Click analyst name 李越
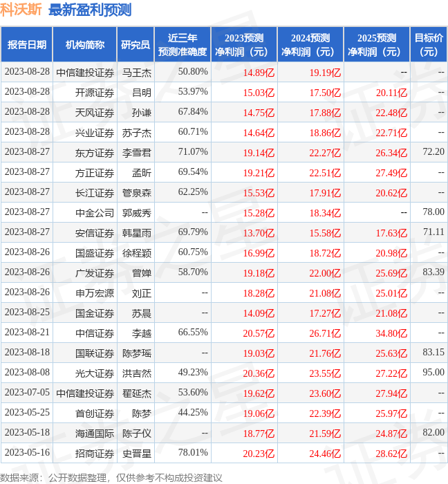Image resolution: width=448 pixels, height=484 pixels. 142,333
